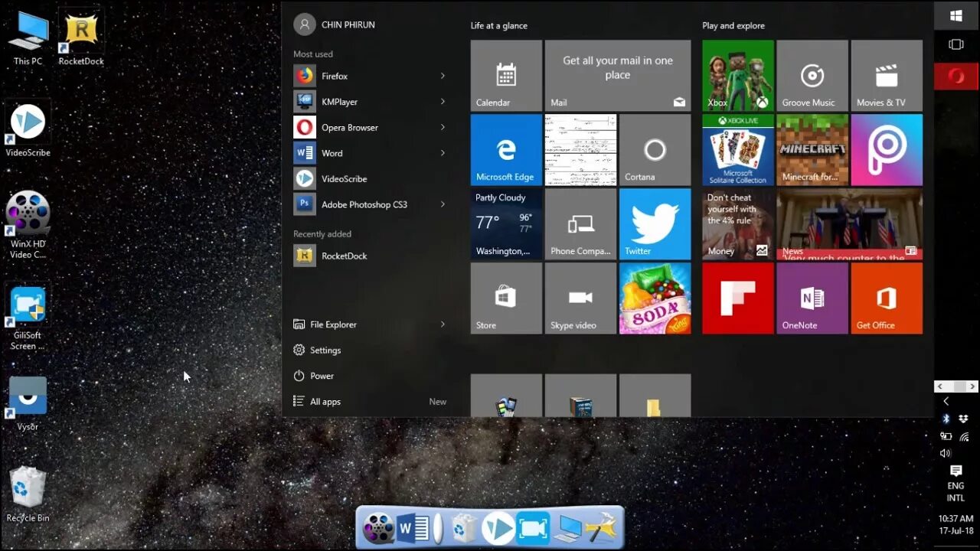
Task: Open the Phone Companion tile
Action: tap(580, 224)
